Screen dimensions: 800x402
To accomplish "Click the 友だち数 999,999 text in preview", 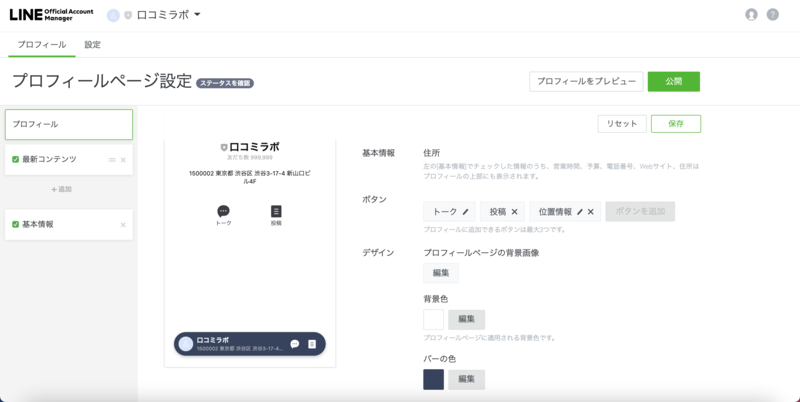I will coord(250,158).
